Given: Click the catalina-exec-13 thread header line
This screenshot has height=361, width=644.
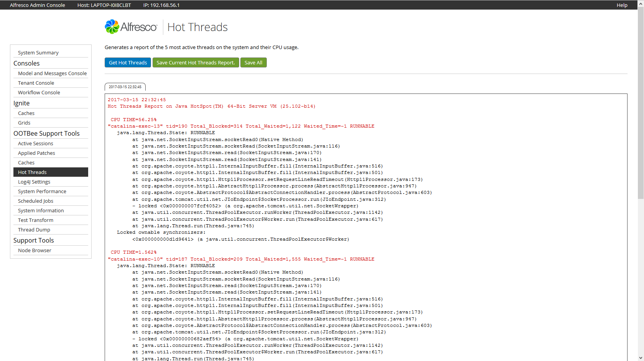Looking at the screenshot, I should (x=241, y=126).
